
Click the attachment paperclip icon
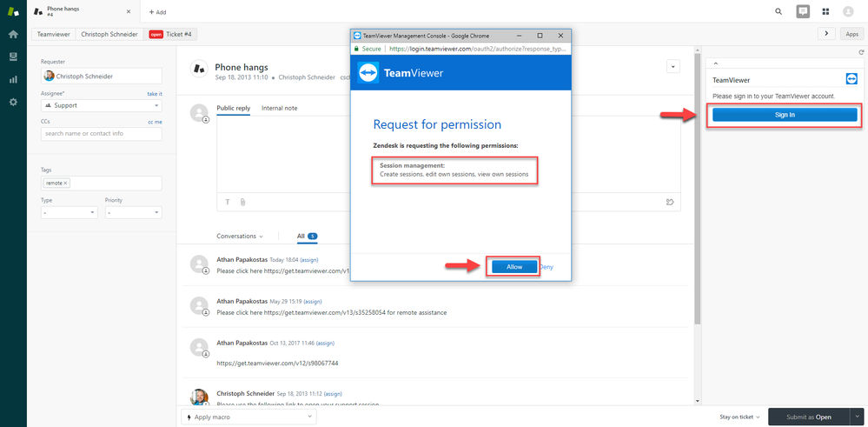point(242,202)
